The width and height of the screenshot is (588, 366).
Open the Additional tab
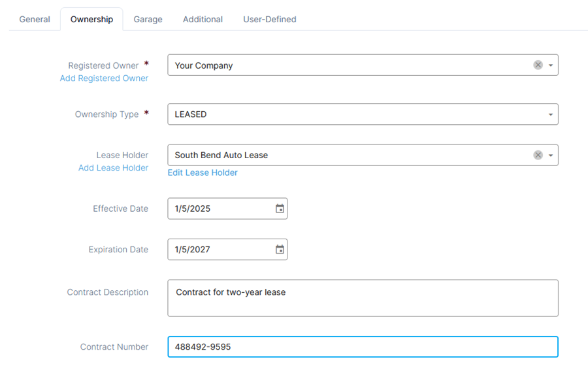pyautogui.click(x=203, y=19)
